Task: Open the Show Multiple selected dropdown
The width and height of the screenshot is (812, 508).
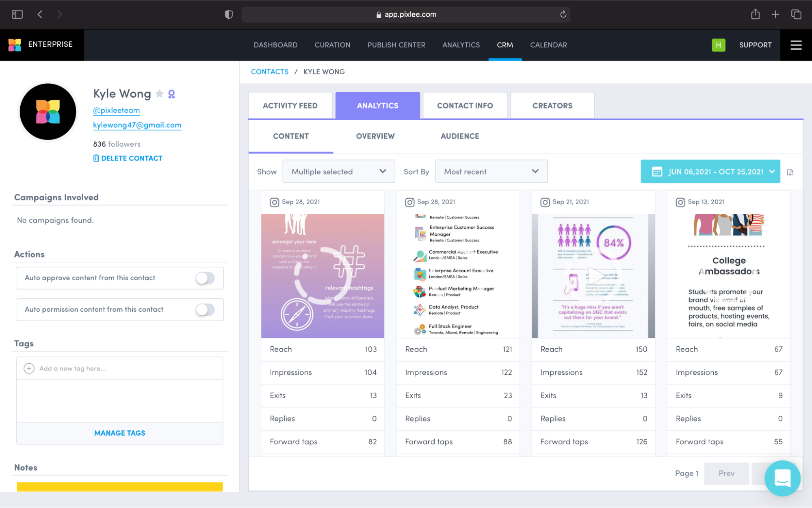Action: (x=338, y=171)
